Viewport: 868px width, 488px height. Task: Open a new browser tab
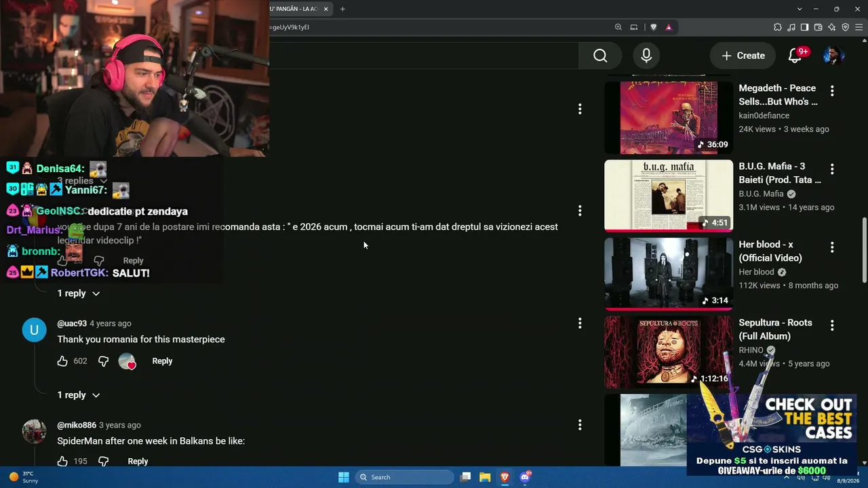tap(342, 9)
